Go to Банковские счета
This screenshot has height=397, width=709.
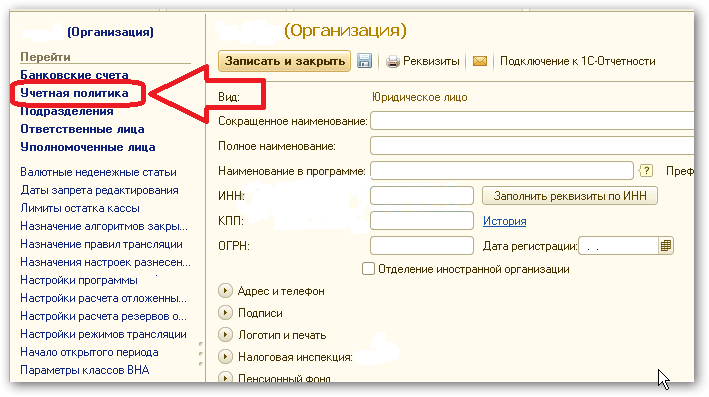[x=74, y=75]
